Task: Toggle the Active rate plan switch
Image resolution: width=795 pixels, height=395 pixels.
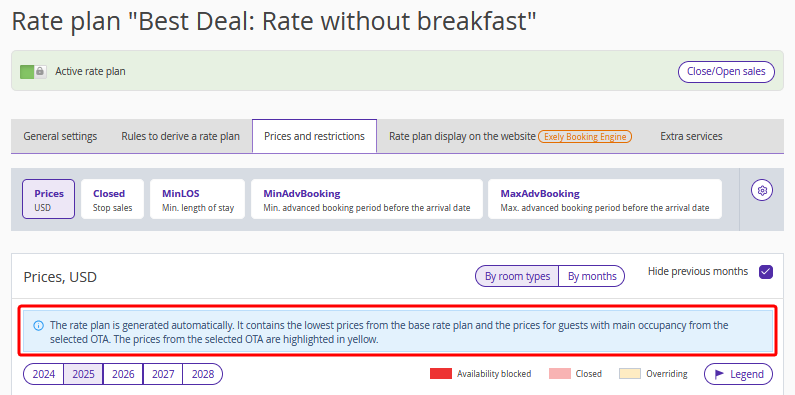Action: (x=33, y=71)
